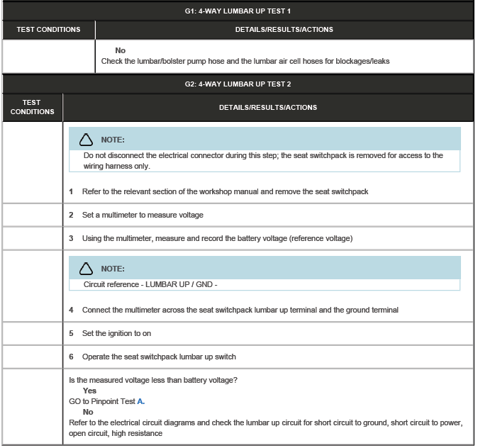The width and height of the screenshot is (478, 448).
Task: Select the G2: 4-WAY LUMBAR UP TEST 2 header
Action: pyautogui.click(x=238, y=84)
